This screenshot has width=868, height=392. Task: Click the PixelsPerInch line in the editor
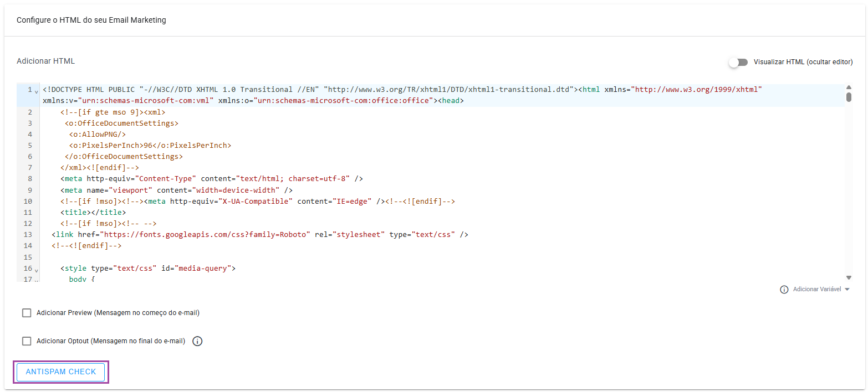click(150, 146)
